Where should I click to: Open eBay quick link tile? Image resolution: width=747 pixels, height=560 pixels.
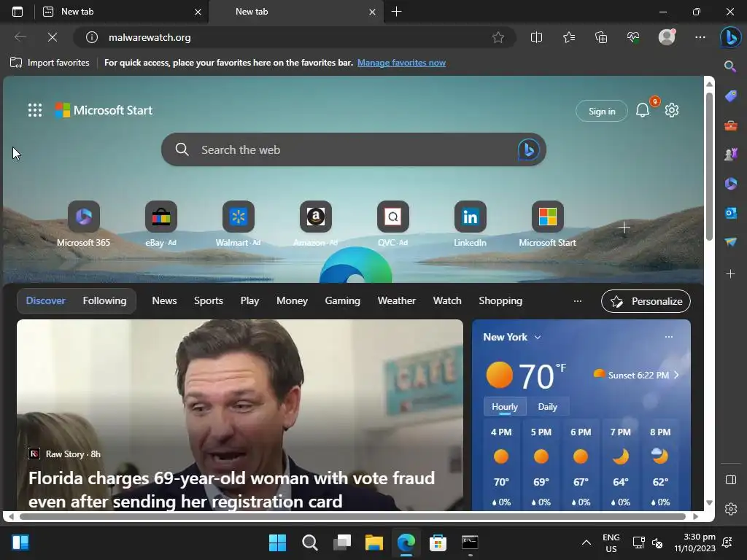point(161,224)
